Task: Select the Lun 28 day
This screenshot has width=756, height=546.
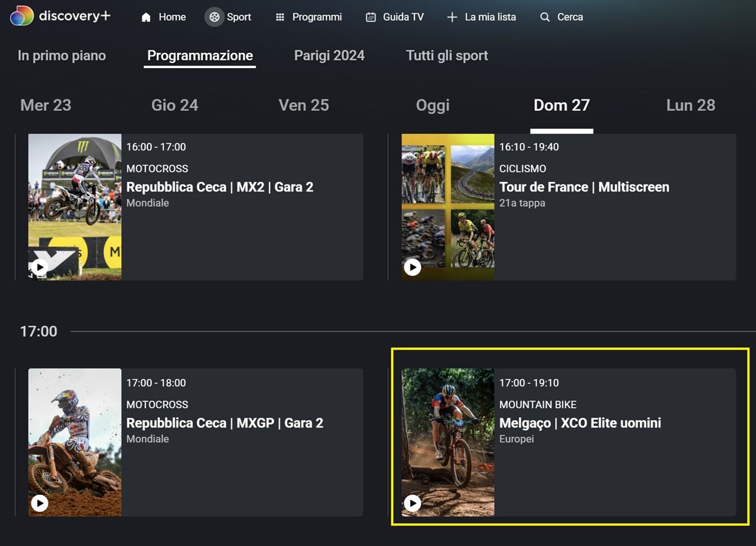Action: point(690,105)
